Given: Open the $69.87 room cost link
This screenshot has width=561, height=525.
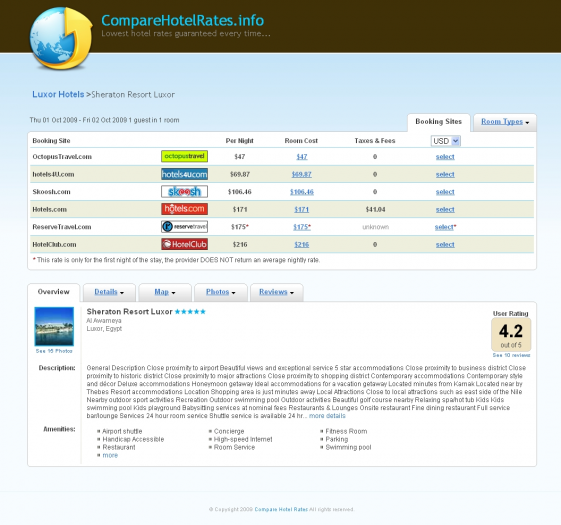Looking at the screenshot, I should click(x=302, y=174).
